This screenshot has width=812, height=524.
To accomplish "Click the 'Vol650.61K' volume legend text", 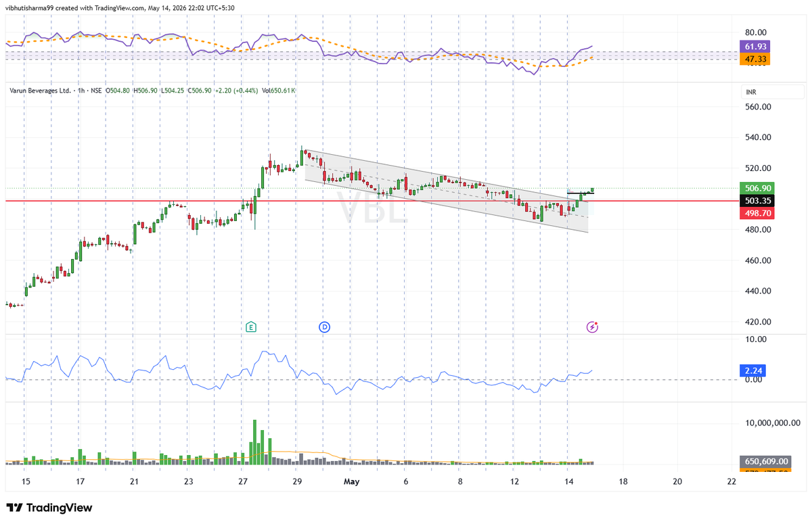I will (278, 90).
